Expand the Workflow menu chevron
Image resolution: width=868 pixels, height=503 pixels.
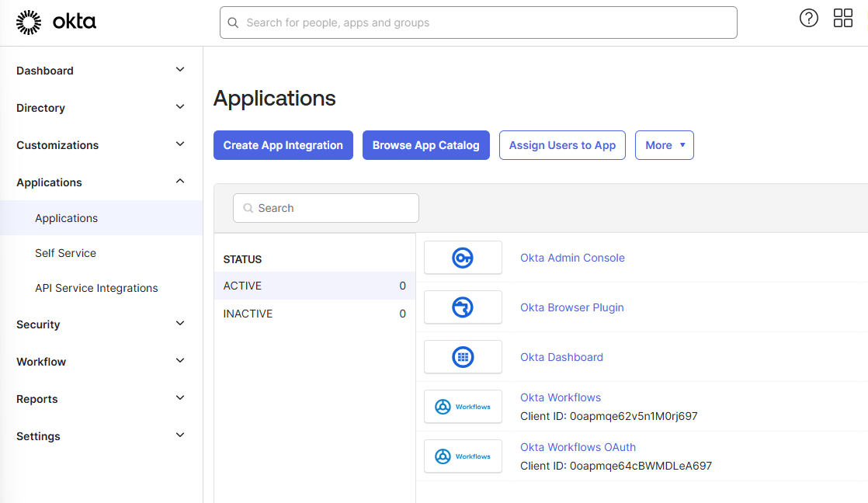pyautogui.click(x=180, y=361)
